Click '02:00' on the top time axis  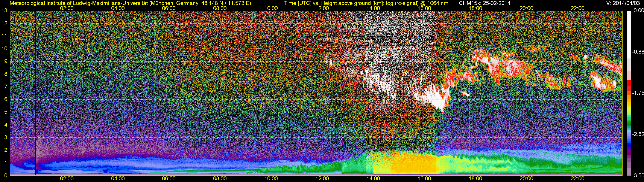67,8
